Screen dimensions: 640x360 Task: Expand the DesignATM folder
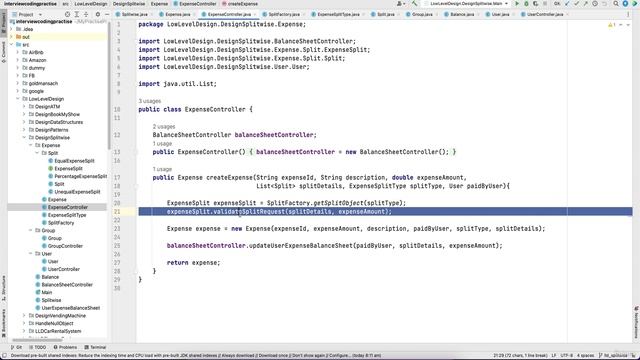pos(24,107)
